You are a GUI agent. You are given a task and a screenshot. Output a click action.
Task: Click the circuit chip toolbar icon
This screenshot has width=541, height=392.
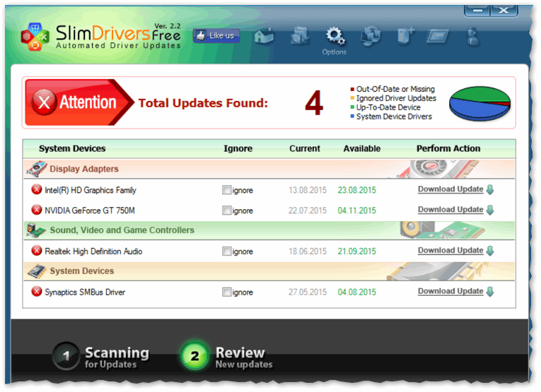click(x=438, y=36)
